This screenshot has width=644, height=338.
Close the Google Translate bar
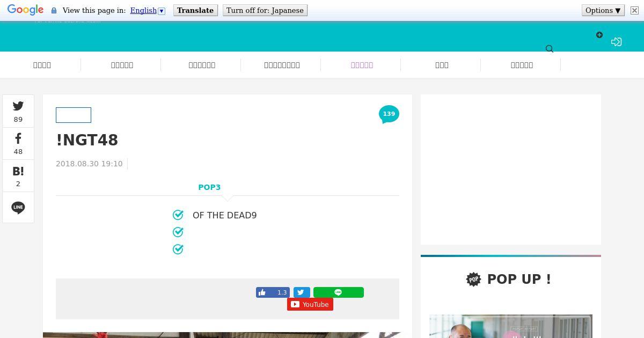pyautogui.click(x=634, y=10)
